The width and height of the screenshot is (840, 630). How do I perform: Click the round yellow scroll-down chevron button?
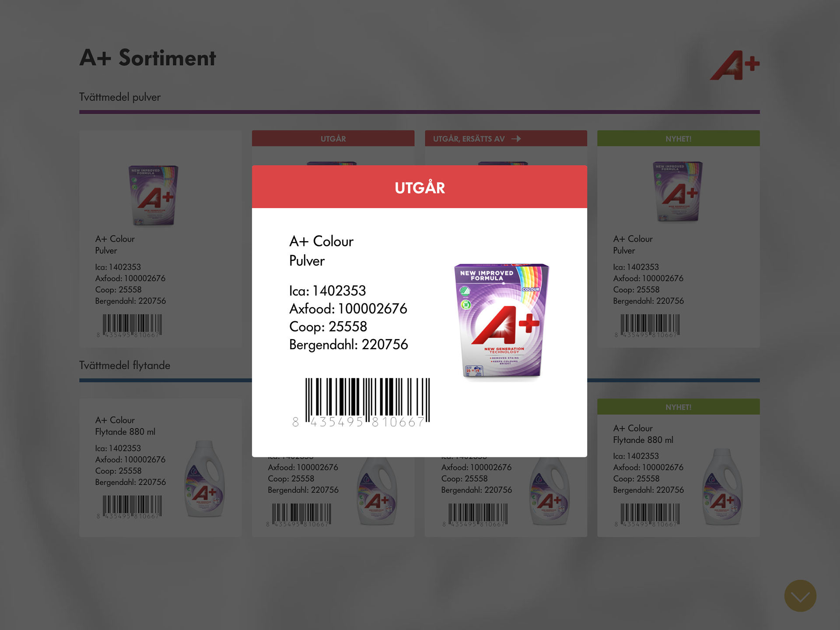(800, 596)
